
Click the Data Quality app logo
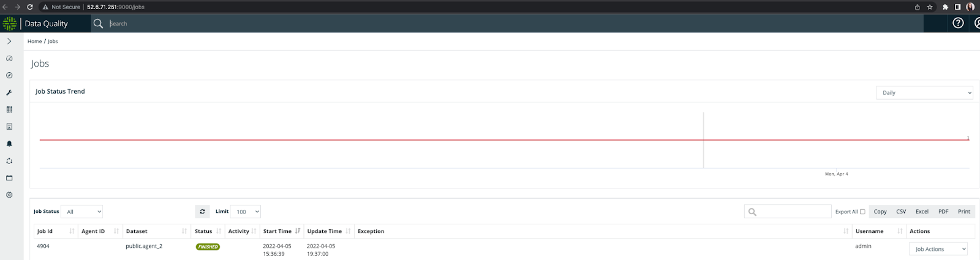[10, 23]
